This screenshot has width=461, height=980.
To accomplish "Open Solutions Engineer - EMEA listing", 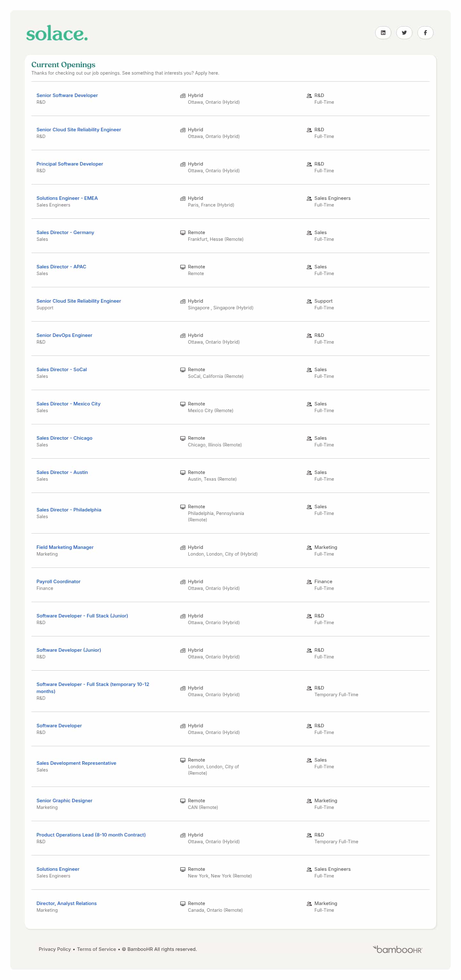I will 67,198.
